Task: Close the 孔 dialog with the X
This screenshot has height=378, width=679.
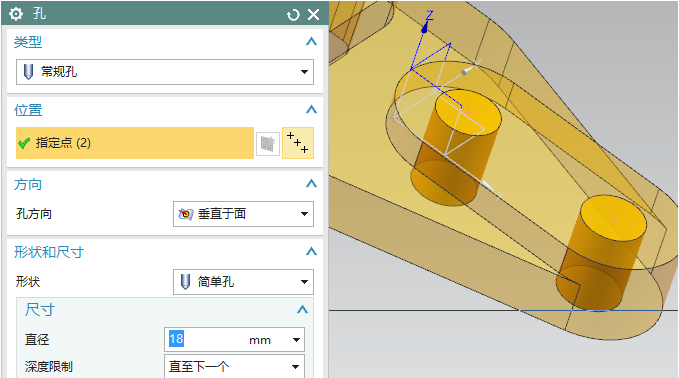Action: click(x=314, y=15)
